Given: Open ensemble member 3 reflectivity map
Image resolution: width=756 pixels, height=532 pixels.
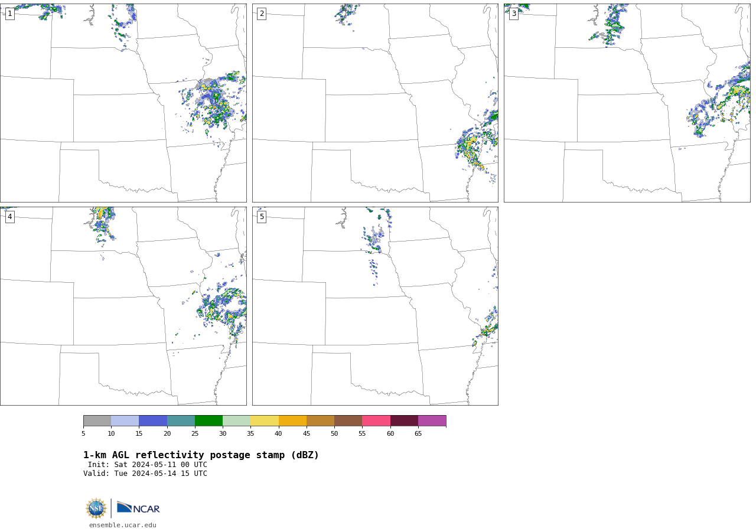Looking at the screenshot, I should pos(627,103).
